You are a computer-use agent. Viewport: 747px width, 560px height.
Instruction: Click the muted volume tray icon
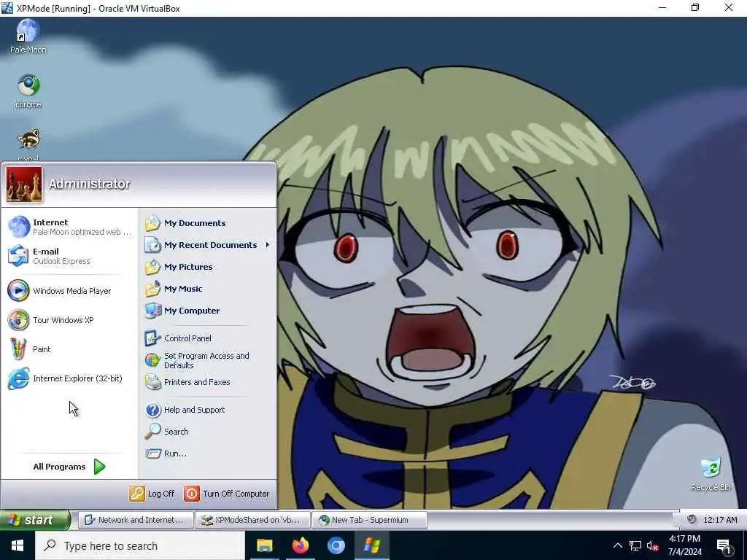[x=653, y=545]
